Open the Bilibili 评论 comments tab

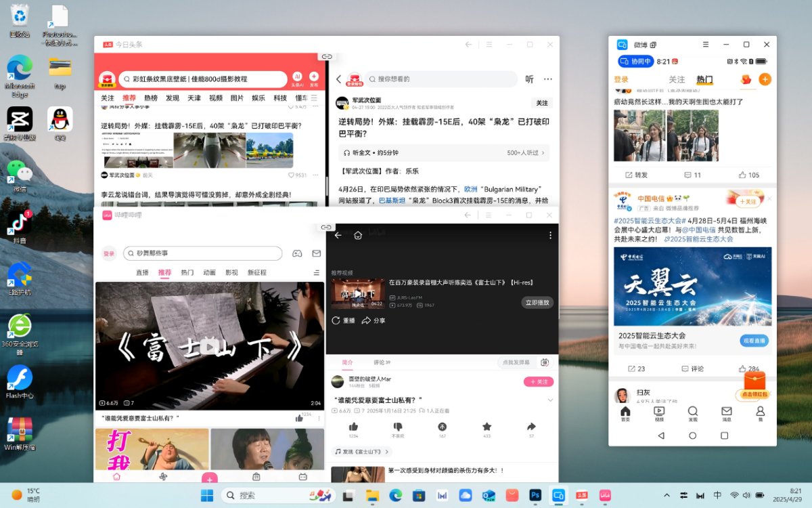pos(383,363)
